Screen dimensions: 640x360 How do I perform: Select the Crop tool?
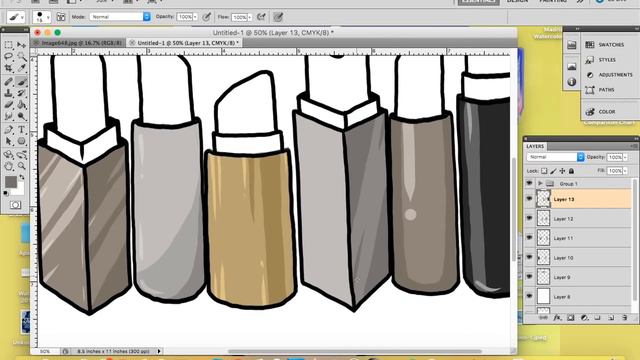coord(9,68)
